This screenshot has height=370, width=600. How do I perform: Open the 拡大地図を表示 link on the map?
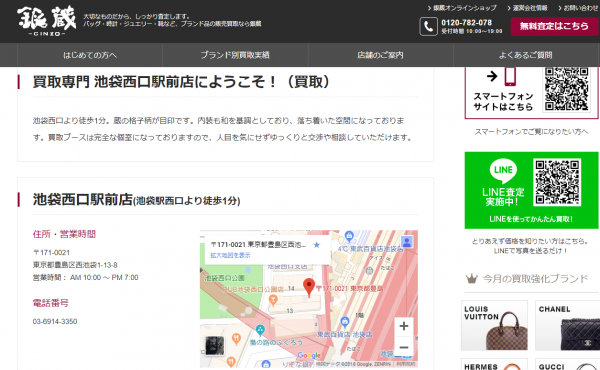(230, 255)
